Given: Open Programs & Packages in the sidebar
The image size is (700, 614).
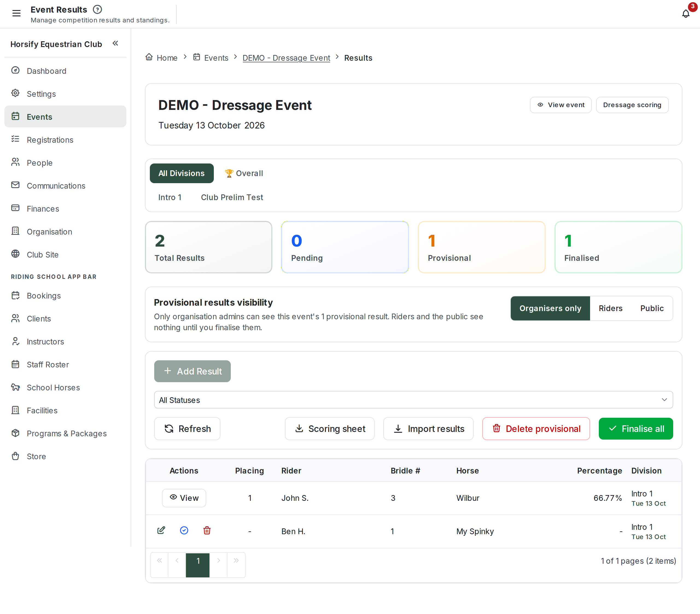Looking at the screenshot, I should tap(65, 433).
